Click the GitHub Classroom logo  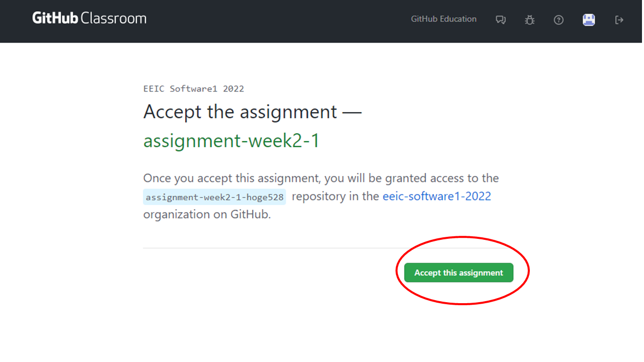click(89, 19)
